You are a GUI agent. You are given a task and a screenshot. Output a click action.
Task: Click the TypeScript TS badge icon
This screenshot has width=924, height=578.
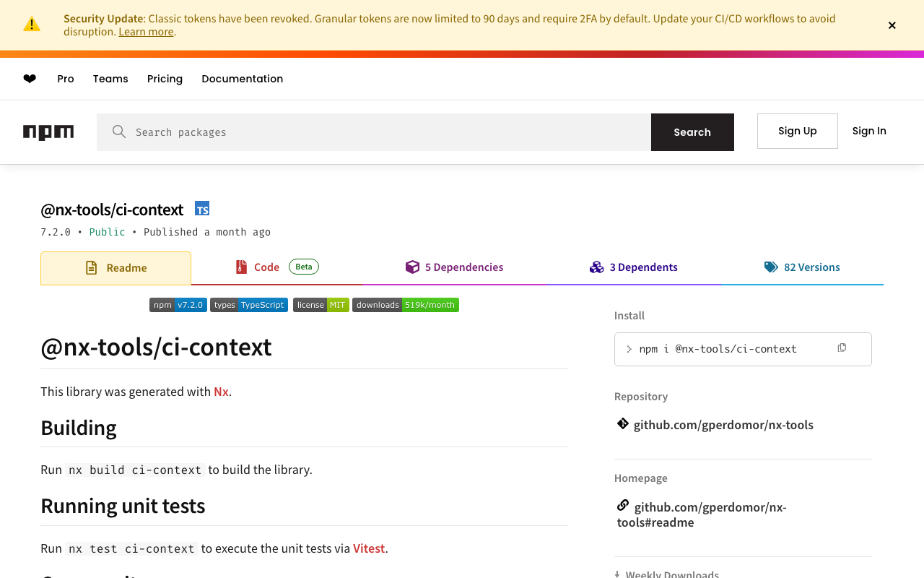(202, 209)
